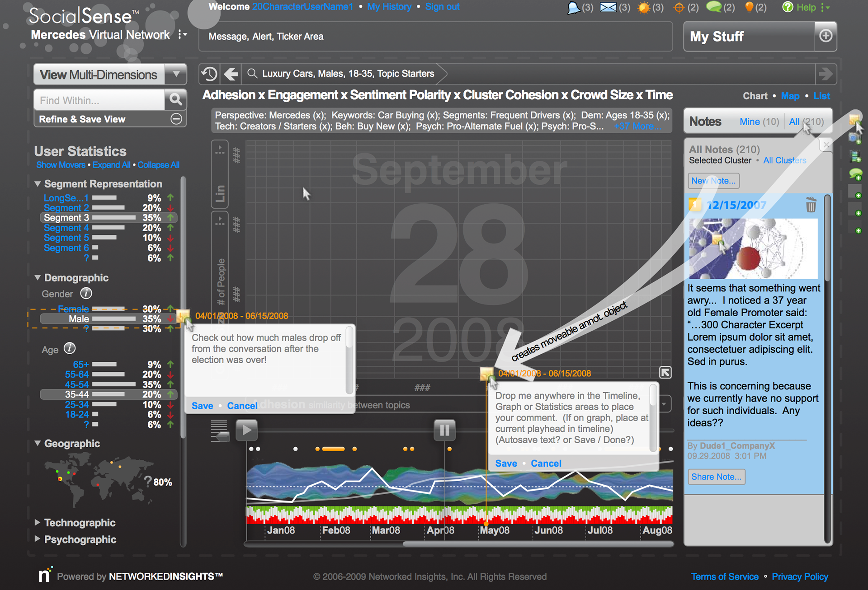Screen dimensions: 868x590
Task: Expand the Psychographic section
Action: [38, 539]
